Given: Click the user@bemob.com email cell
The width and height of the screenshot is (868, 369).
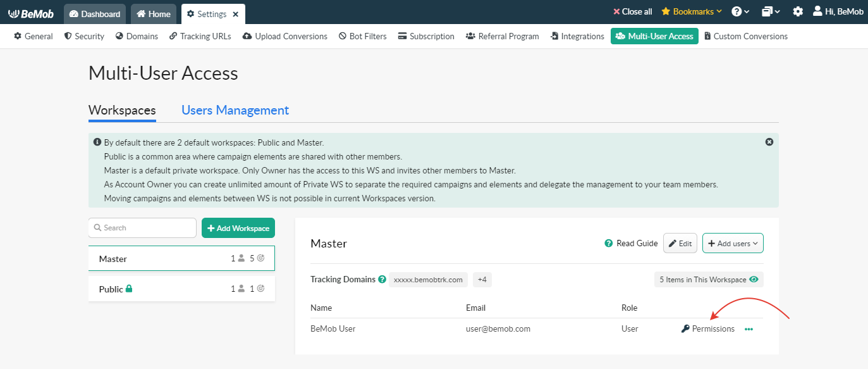Looking at the screenshot, I should click(498, 329).
